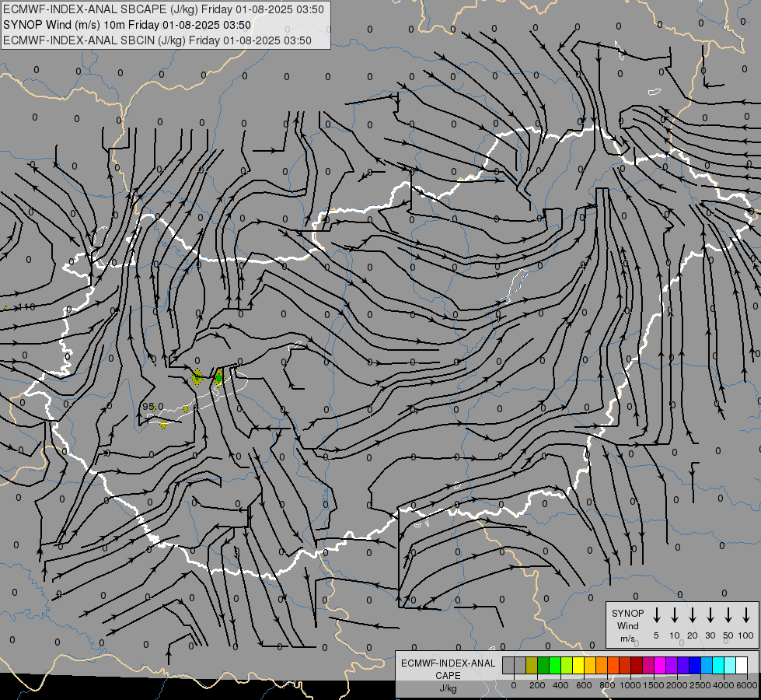Click the diamond marker with green center
Viewport: 761px width, 700px height.
point(218,377)
